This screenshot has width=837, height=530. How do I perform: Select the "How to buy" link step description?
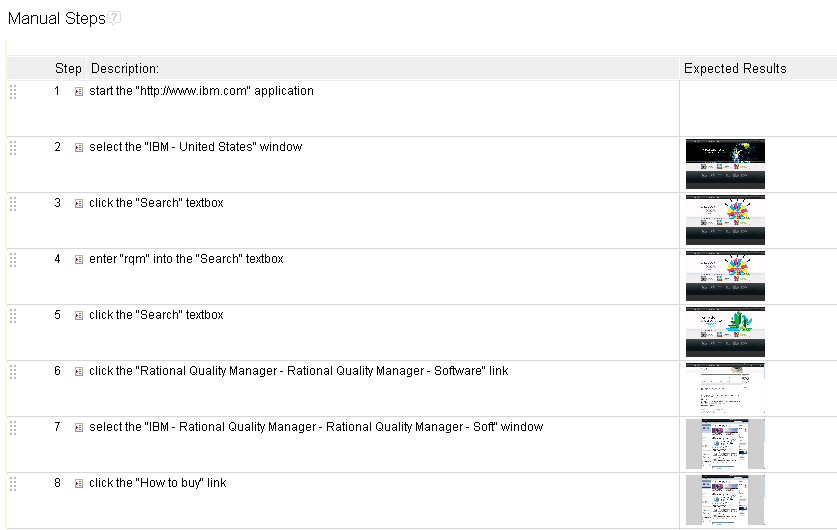157,483
